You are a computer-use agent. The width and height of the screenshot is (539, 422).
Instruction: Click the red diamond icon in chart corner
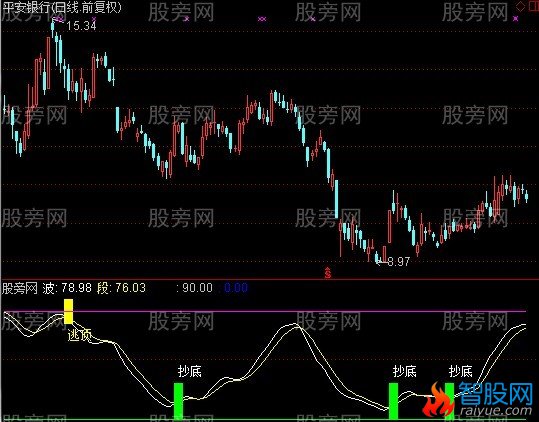[521, 7]
